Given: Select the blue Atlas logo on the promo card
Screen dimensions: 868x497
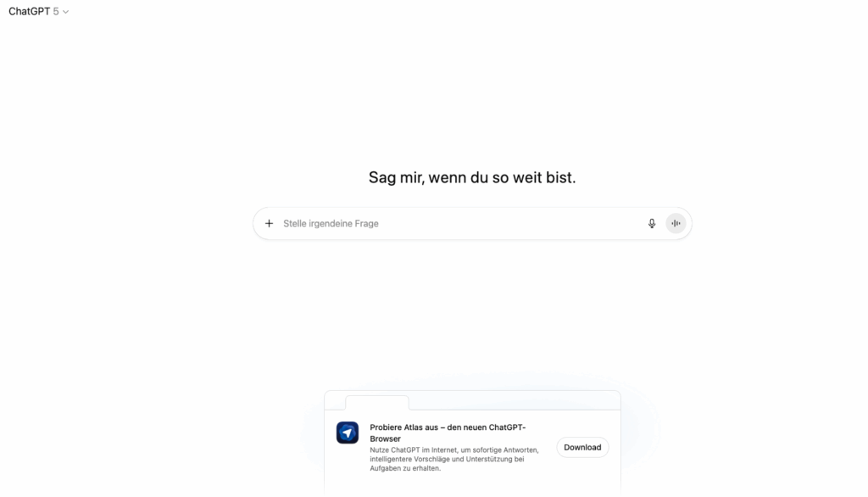Looking at the screenshot, I should [348, 433].
